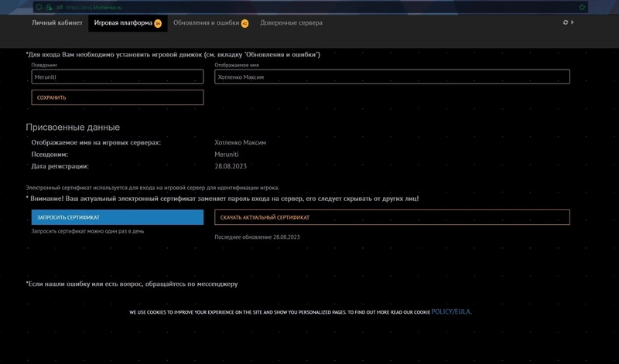Click Последнее обновление 28.08.2023 text
The image size is (619, 364).
point(257,237)
